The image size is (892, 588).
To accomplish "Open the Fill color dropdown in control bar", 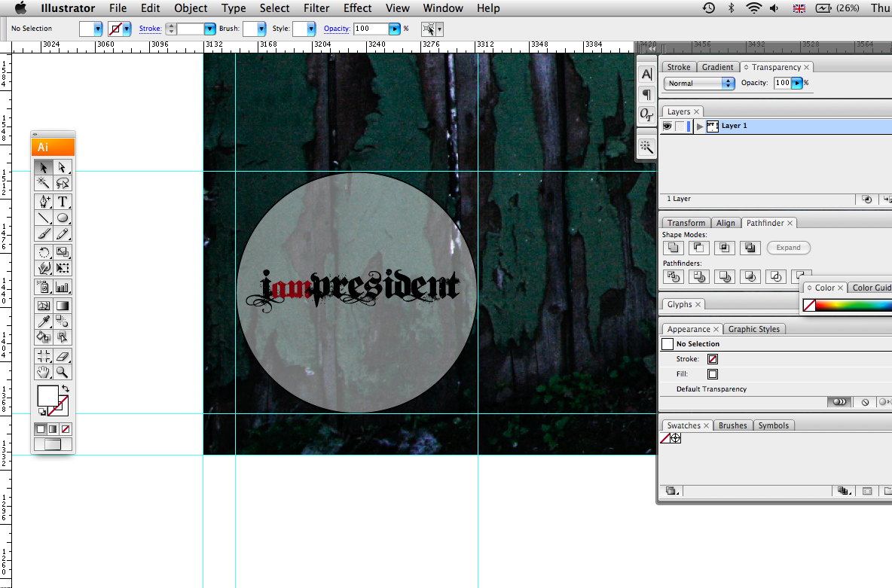I will coord(98,29).
